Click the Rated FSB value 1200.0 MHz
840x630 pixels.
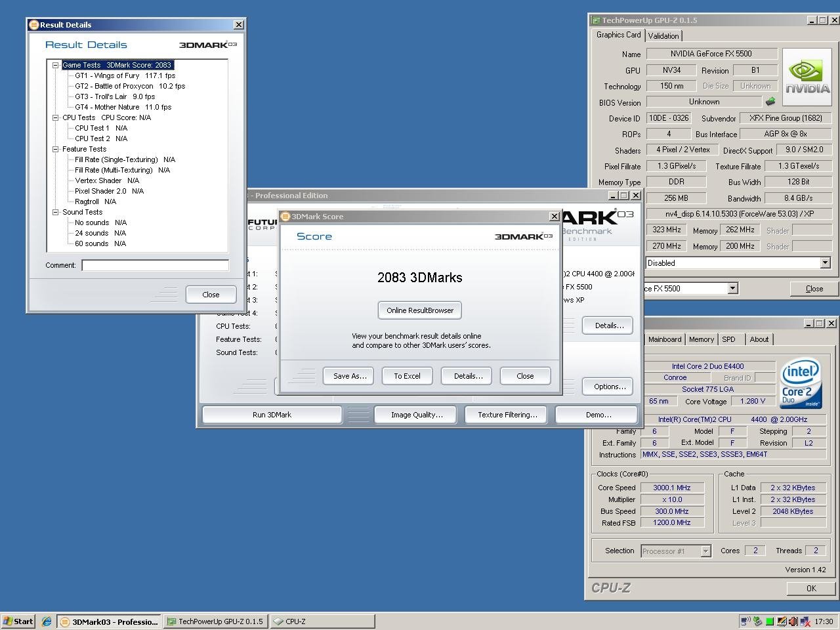(672, 523)
